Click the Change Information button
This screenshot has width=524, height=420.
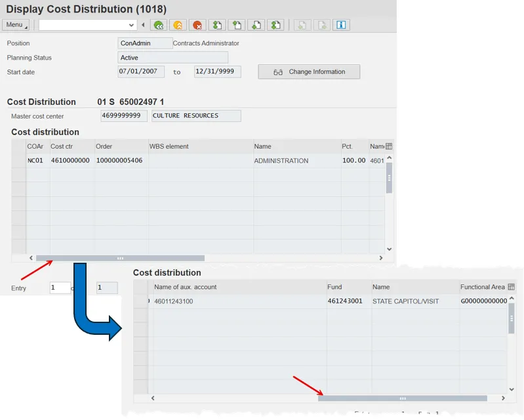coord(309,72)
